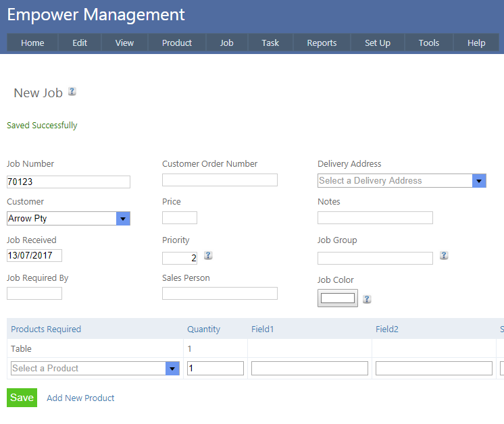This screenshot has height=424, width=504.
Task: Click the help icon beside New Job
Action: 72,92
